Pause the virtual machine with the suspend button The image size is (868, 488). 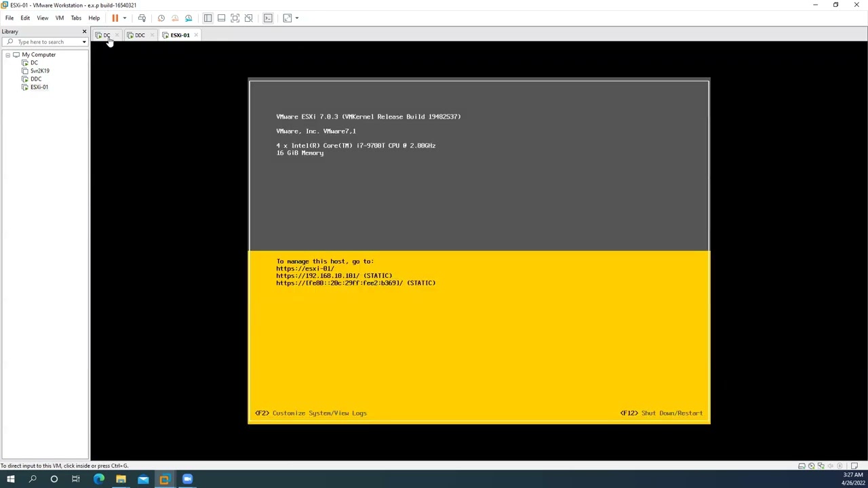click(x=115, y=18)
